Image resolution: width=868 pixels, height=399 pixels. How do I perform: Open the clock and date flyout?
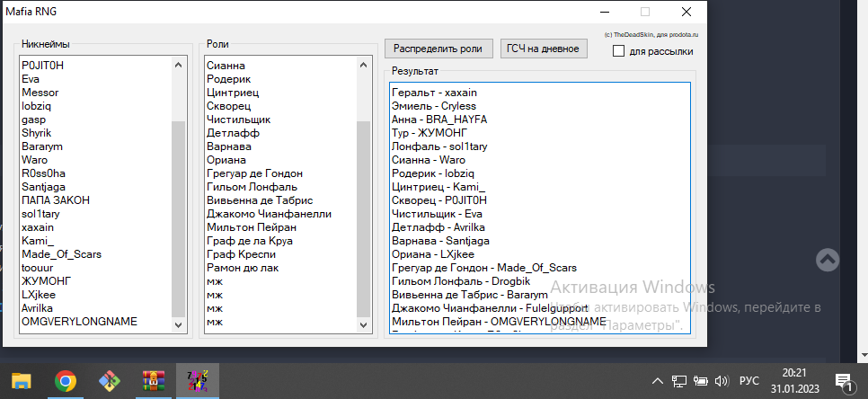click(x=794, y=380)
